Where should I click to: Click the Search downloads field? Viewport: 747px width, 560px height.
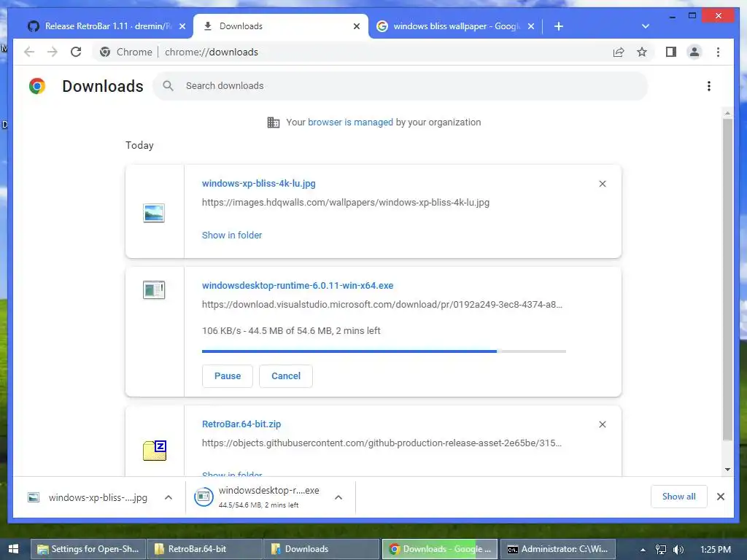[x=400, y=86]
